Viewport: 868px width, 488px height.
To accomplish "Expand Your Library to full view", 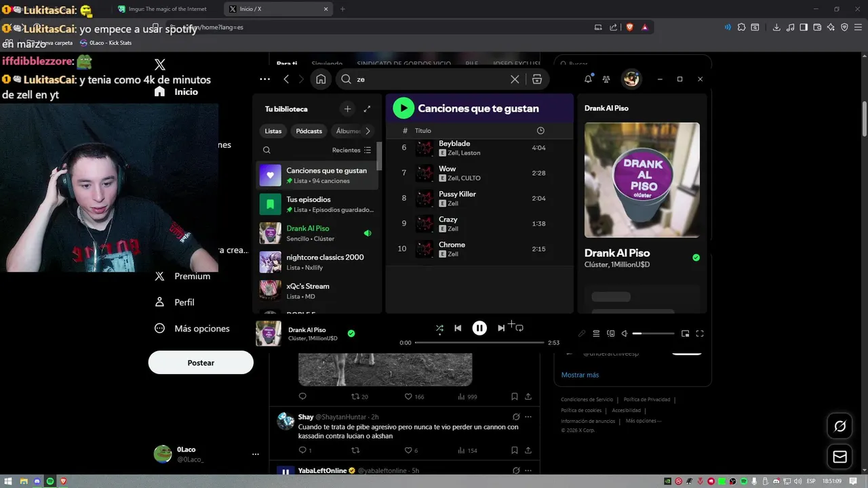I will click(x=367, y=108).
